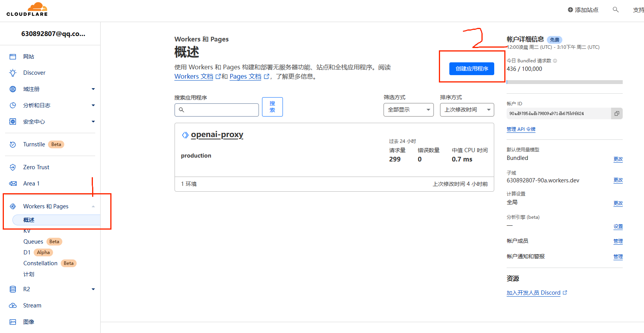Click the Area 1 envelope icon

pos(13,184)
